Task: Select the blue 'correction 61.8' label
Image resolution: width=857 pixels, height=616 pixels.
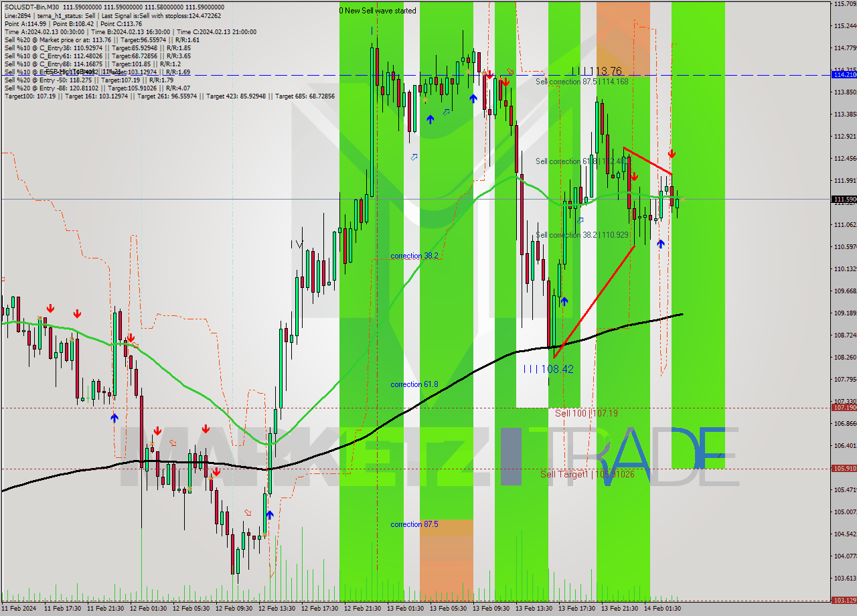Action: tap(414, 384)
